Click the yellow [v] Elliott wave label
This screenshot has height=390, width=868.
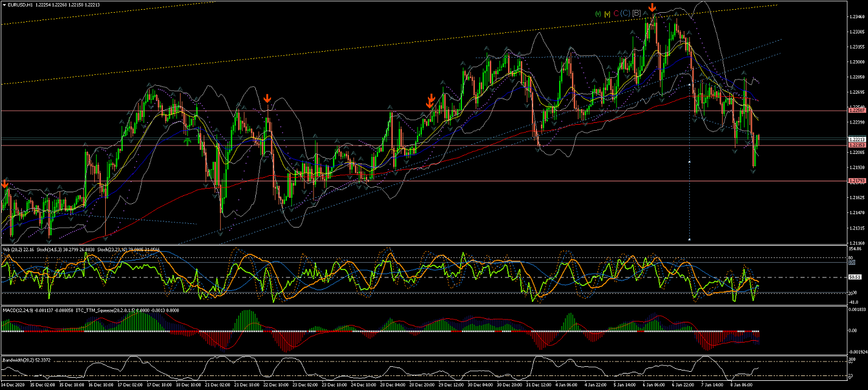pyautogui.click(x=607, y=13)
